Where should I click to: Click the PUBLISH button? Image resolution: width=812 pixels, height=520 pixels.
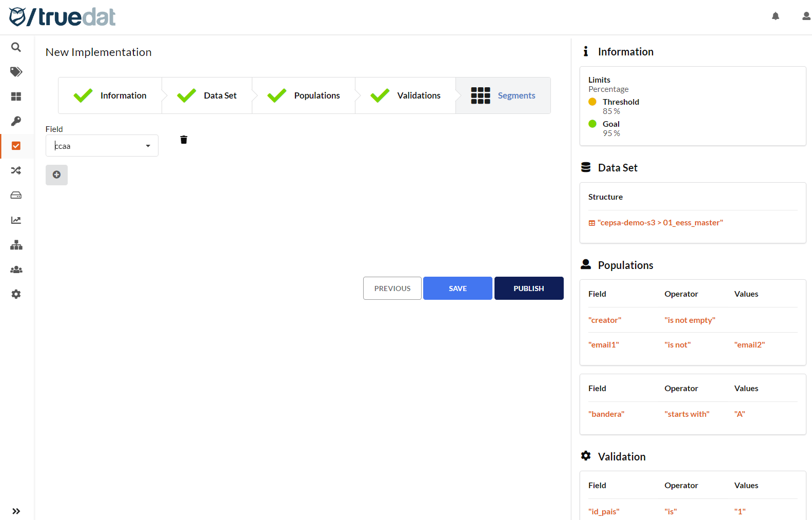pyautogui.click(x=528, y=288)
